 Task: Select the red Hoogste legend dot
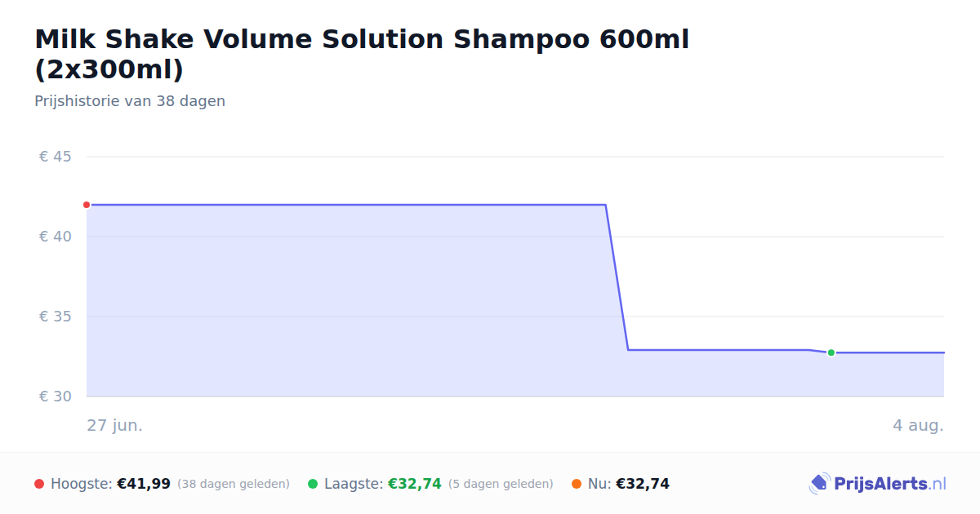pos(39,484)
